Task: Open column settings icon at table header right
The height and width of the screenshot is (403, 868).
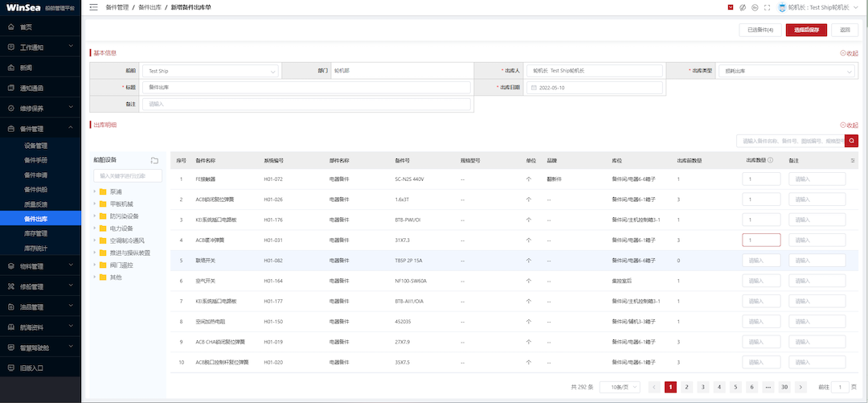Action: pos(853,160)
